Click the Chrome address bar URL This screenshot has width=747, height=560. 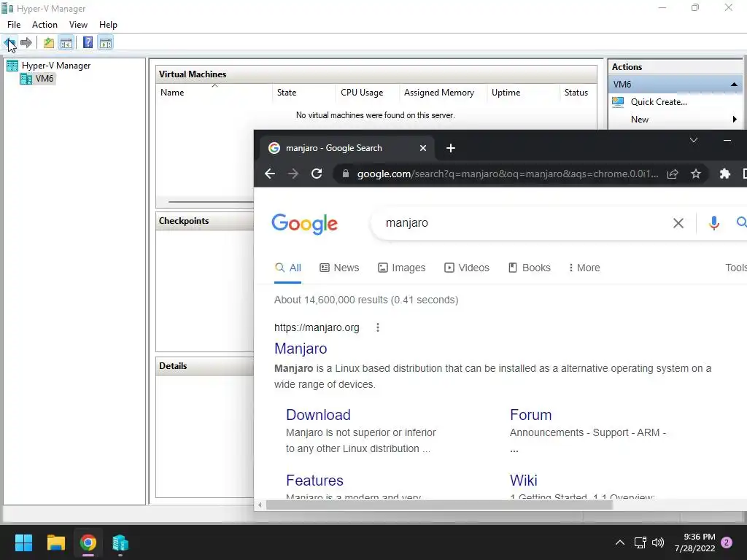pos(508,174)
